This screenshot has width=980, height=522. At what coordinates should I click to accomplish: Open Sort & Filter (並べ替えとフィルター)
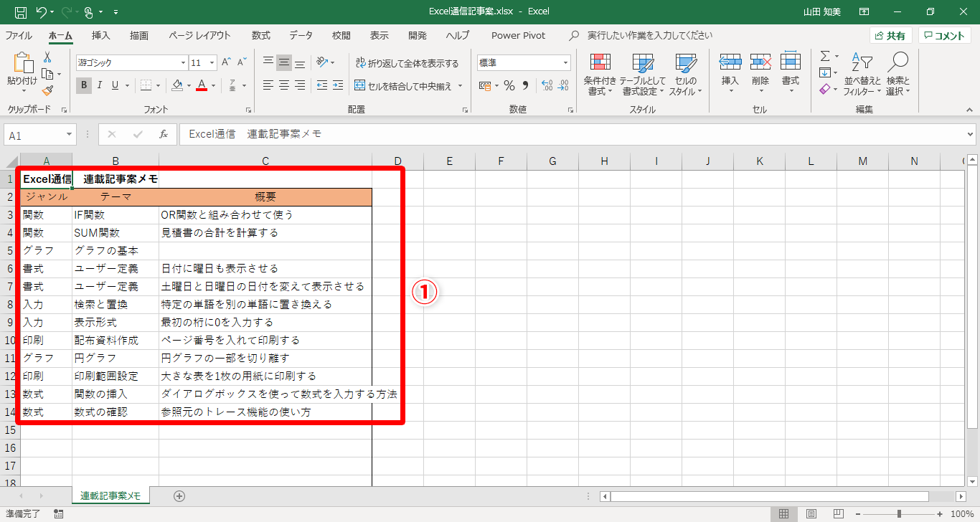coord(863,75)
